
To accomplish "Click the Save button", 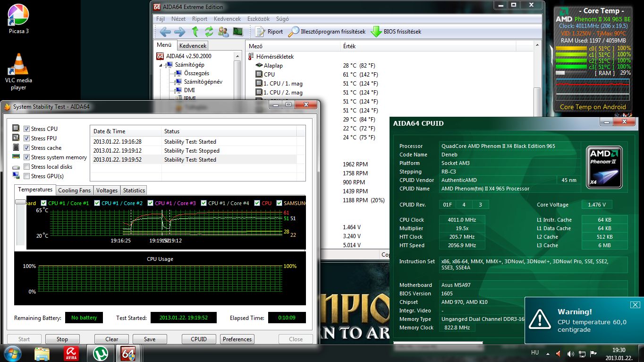I will click(x=150, y=339).
